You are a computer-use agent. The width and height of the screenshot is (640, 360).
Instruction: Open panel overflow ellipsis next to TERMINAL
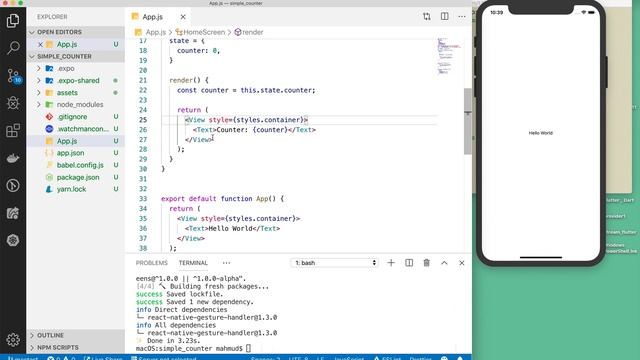227,263
